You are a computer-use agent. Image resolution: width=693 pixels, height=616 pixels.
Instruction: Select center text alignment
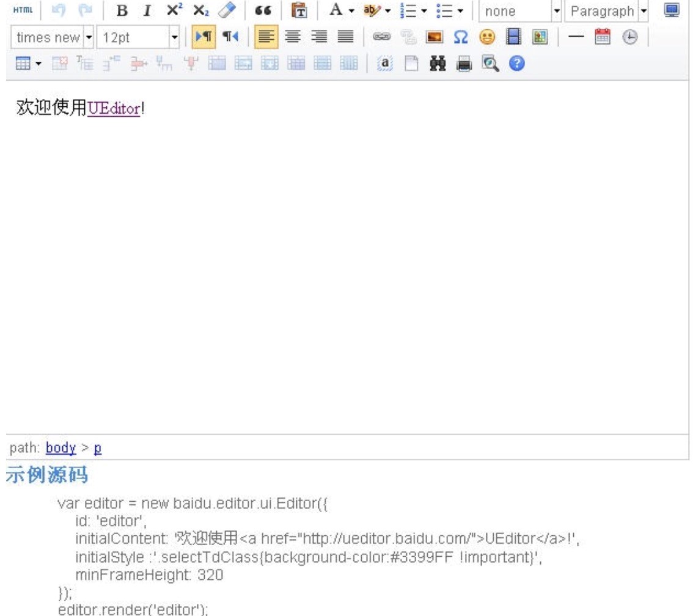[293, 37]
